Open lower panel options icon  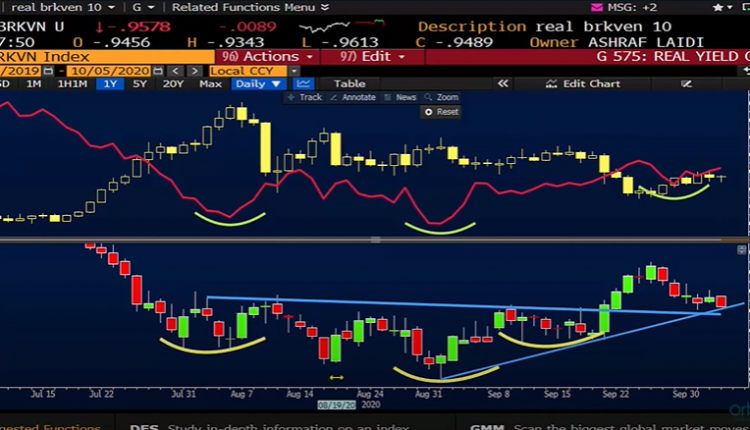741,250
